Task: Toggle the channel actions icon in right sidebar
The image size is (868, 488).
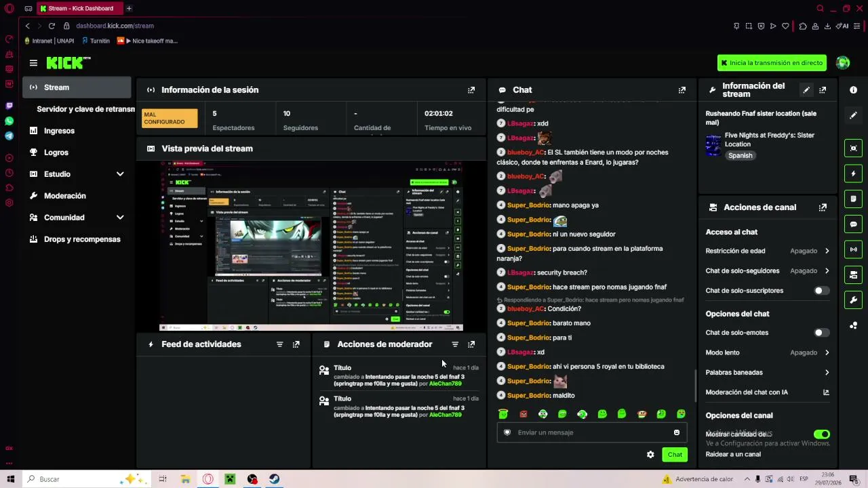Action: (853, 274)
